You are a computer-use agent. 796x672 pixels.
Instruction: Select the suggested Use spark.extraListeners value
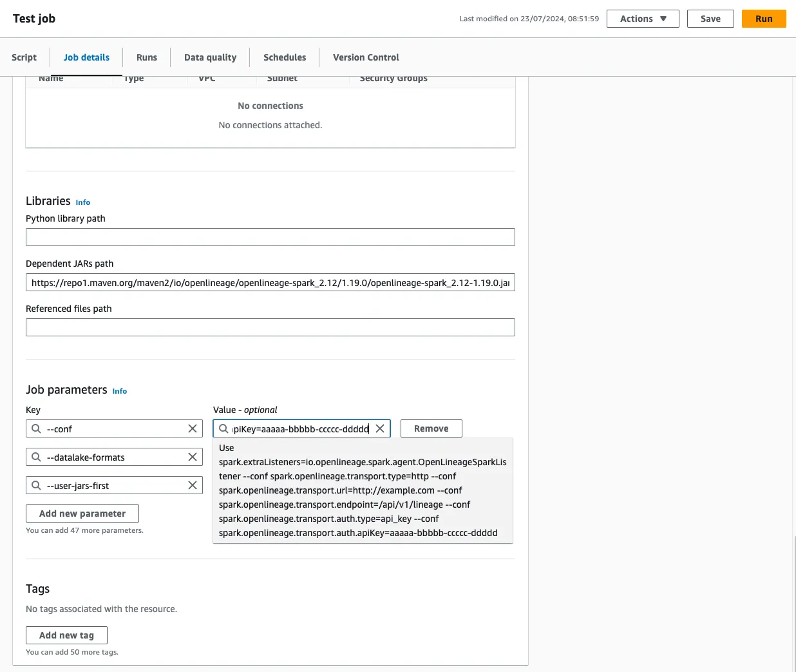coord(362,490)
